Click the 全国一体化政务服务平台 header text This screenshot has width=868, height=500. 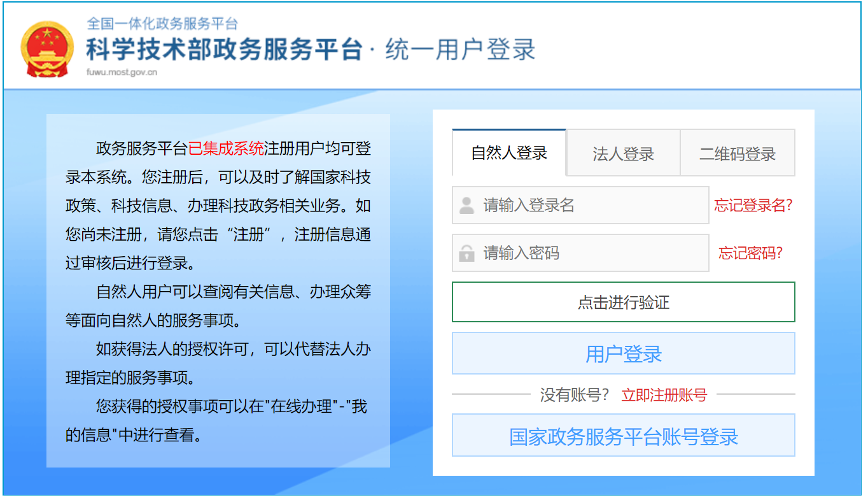click(162, 24)
